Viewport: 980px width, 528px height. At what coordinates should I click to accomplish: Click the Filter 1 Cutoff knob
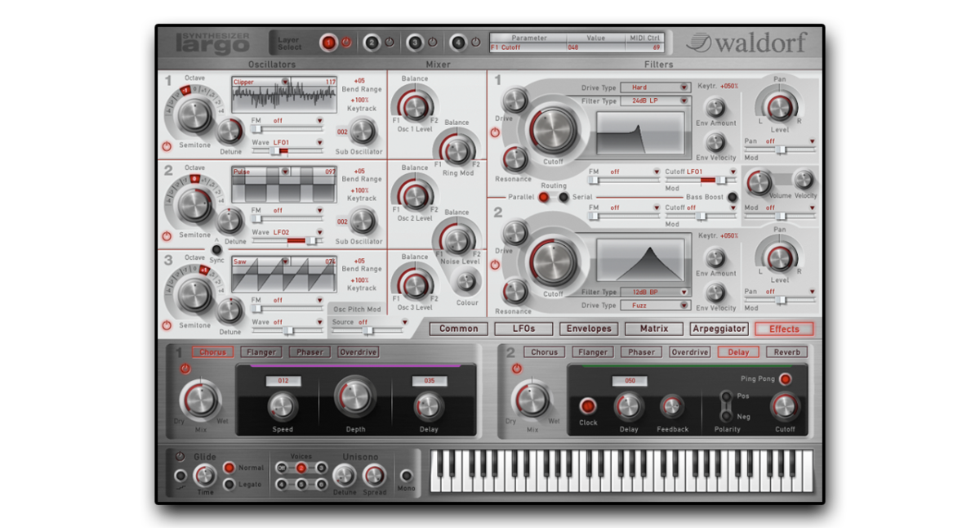coord(553,129)
